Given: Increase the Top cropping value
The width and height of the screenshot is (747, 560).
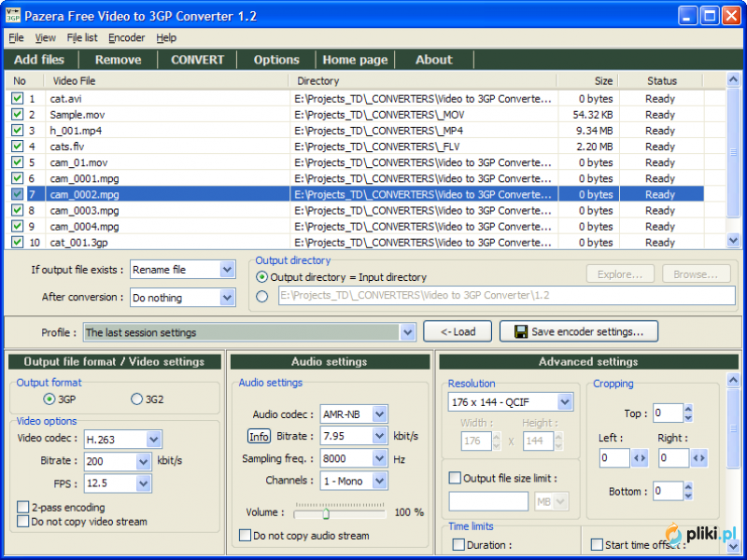Looking at the screenshot, I should click(688, 409).
